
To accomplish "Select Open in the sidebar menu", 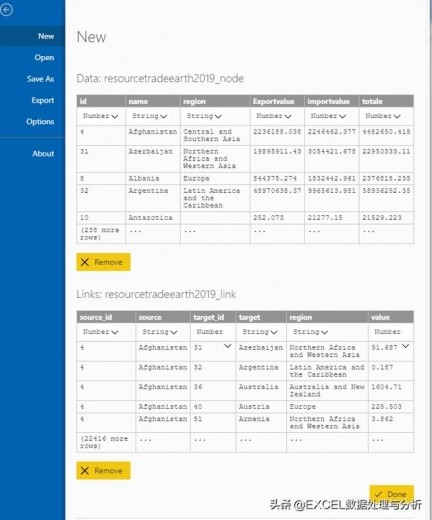I will coord(44,58).
